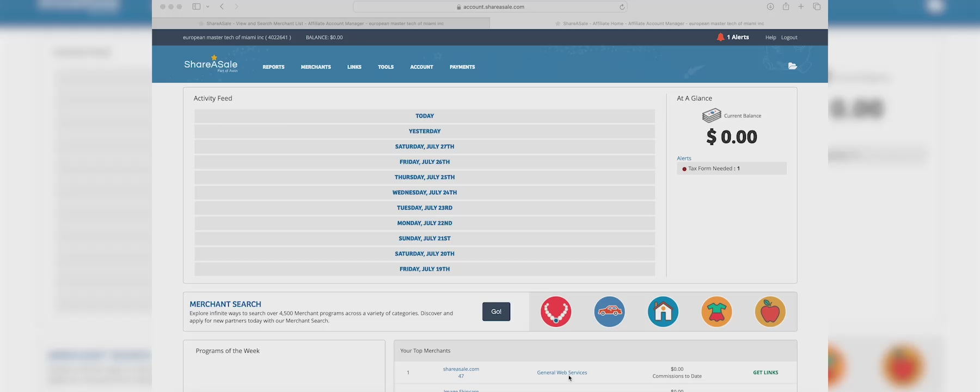This screenshot has width=980, height=392.
Task: Switch to Affiliate Home tab
Action: [x=659, y=23]
